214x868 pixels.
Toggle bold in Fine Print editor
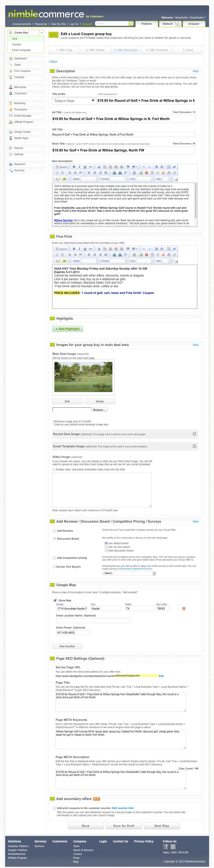point(74,249)
